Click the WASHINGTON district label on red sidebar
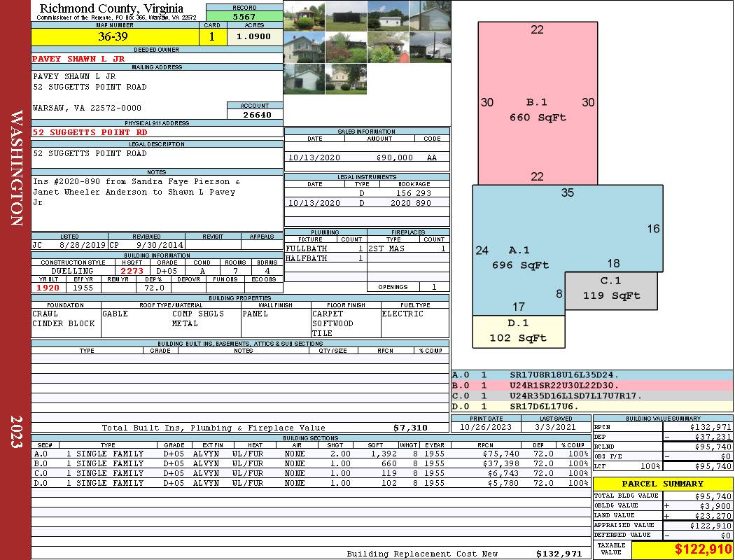This screenshot has height=560, width=735. click(x=17, y=168)
